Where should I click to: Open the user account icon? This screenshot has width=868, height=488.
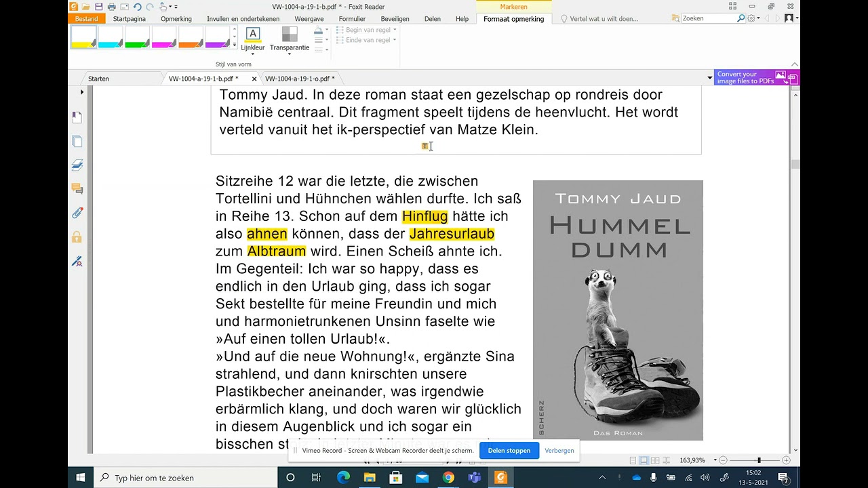(789, 18)
